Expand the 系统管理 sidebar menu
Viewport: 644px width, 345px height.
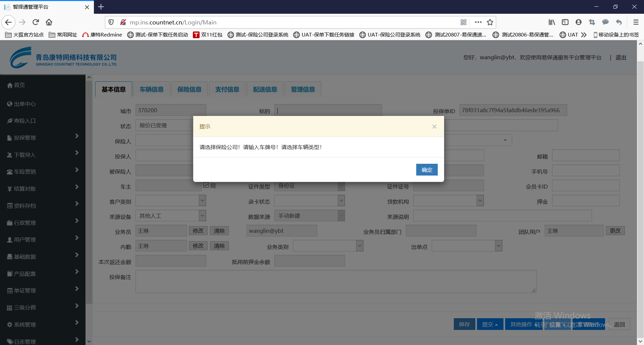pos(43,324)
